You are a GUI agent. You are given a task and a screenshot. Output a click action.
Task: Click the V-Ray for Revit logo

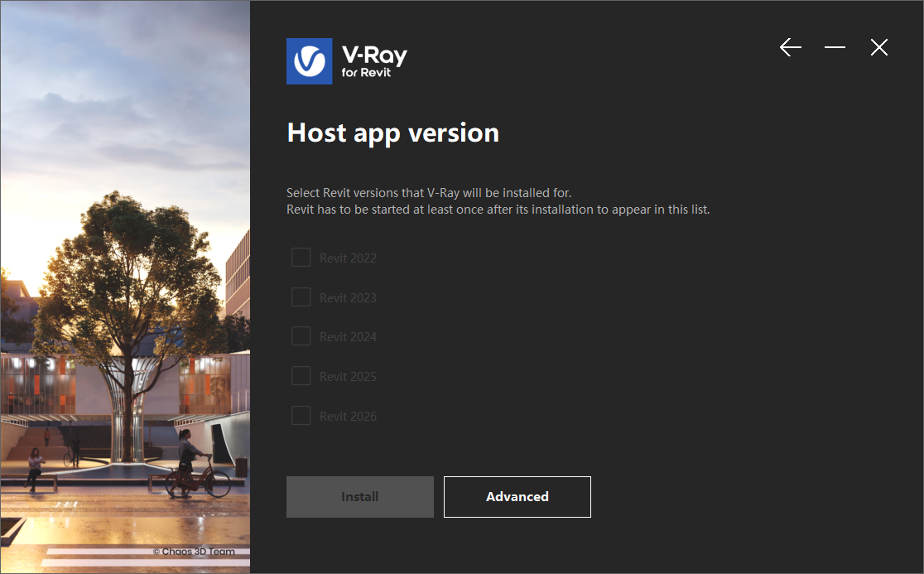coord(346,60)
